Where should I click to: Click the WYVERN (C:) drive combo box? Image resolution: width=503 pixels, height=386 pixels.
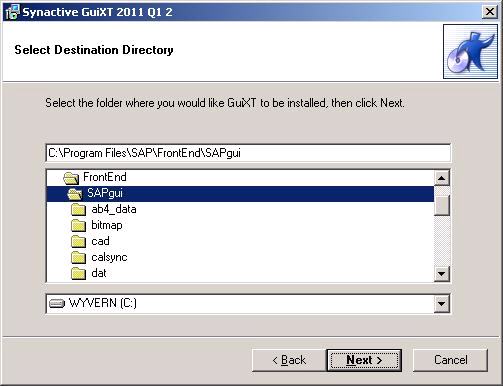pyautogui.click(x=248, y=304)
